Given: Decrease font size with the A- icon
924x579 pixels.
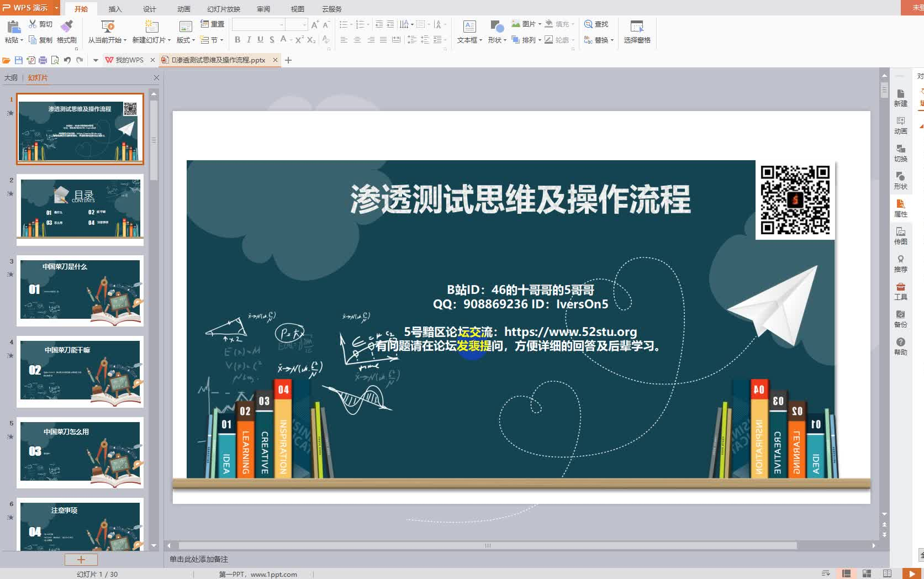Looking at the screenshot, I should 326,24.
